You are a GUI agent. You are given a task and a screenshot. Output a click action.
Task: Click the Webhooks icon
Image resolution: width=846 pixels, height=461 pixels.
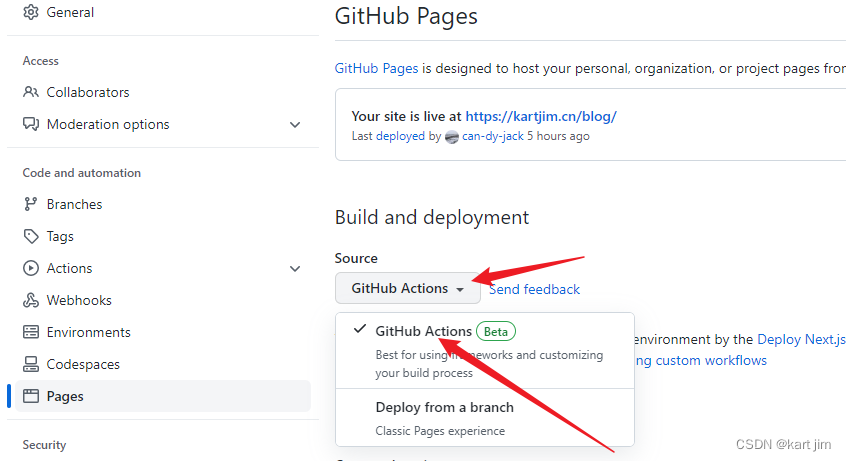tap(30, 300)
